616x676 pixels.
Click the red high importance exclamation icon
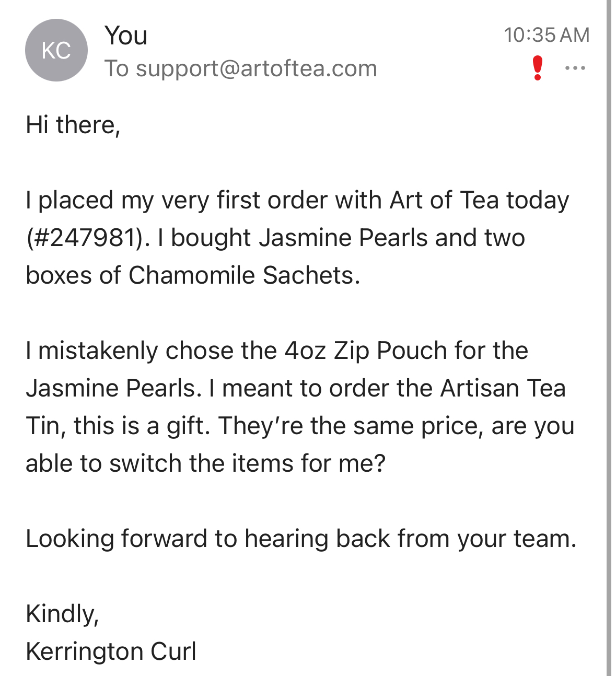(538, 68)
